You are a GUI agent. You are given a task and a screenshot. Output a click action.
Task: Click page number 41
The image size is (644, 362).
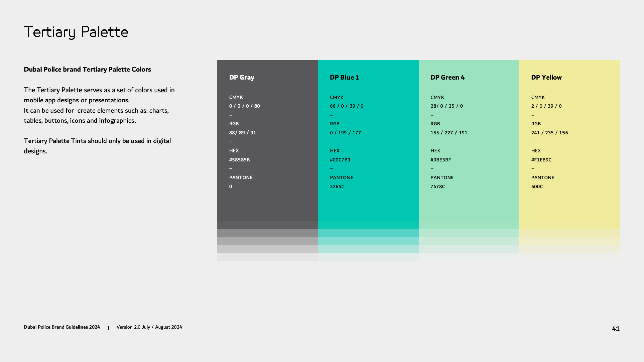615,329
